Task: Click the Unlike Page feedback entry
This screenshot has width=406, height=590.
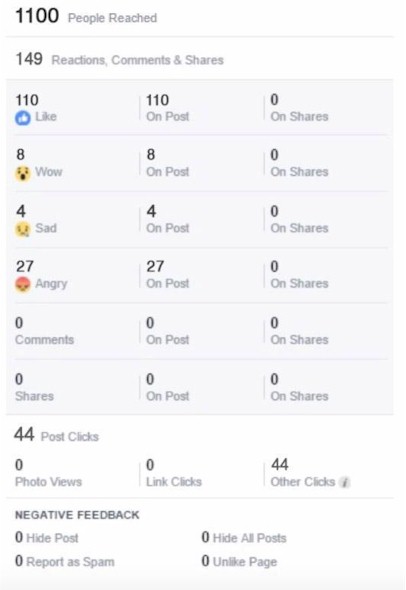Action: coord(239,561)
